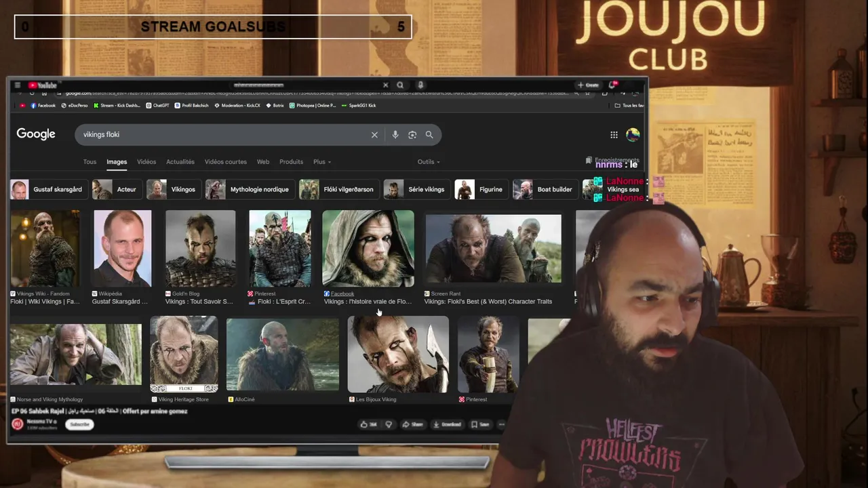Clear the YouTube search field
This screenshot has height=488, width=868.
pos(385,85)
